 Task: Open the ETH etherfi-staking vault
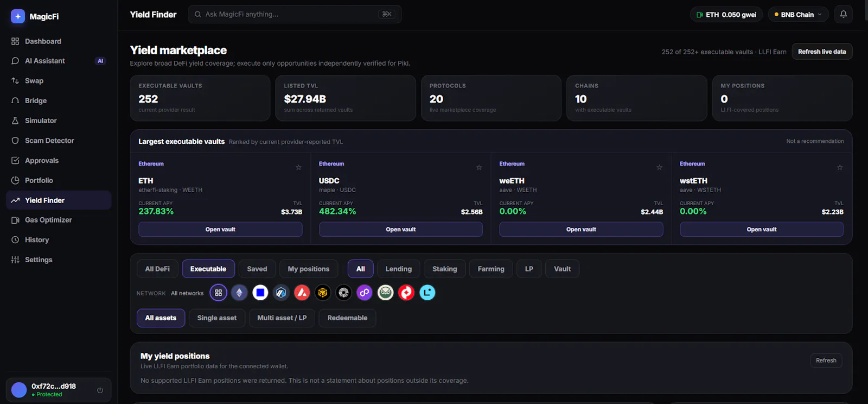pyautogui.click(x=220, y=229)
